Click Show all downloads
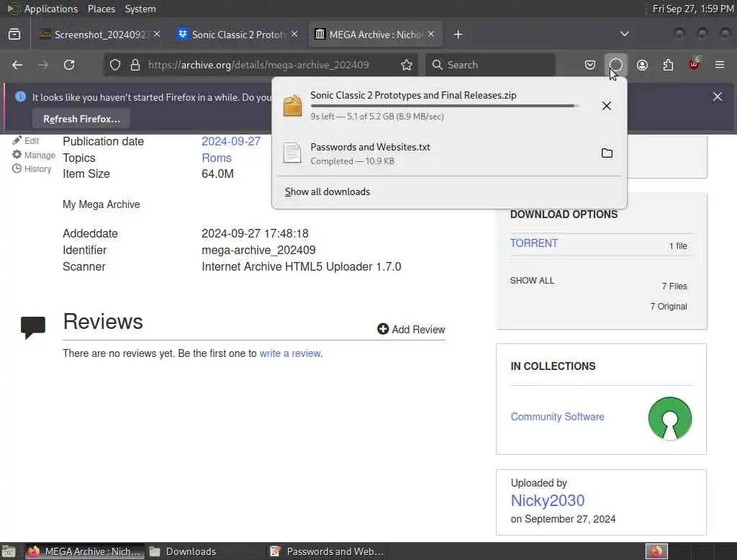Viewport: 737px width, 560px height. (x=327, y=192)
